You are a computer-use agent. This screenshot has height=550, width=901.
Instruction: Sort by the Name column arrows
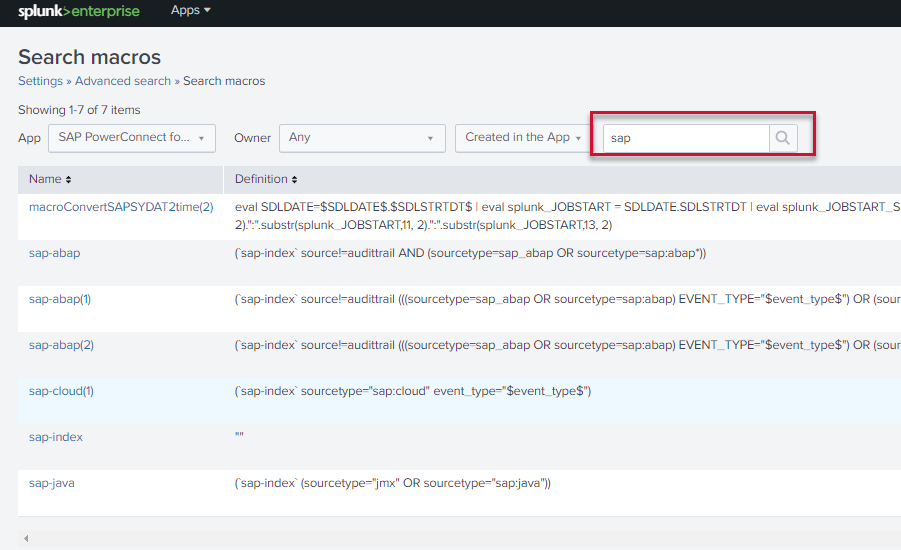point(68,179)
